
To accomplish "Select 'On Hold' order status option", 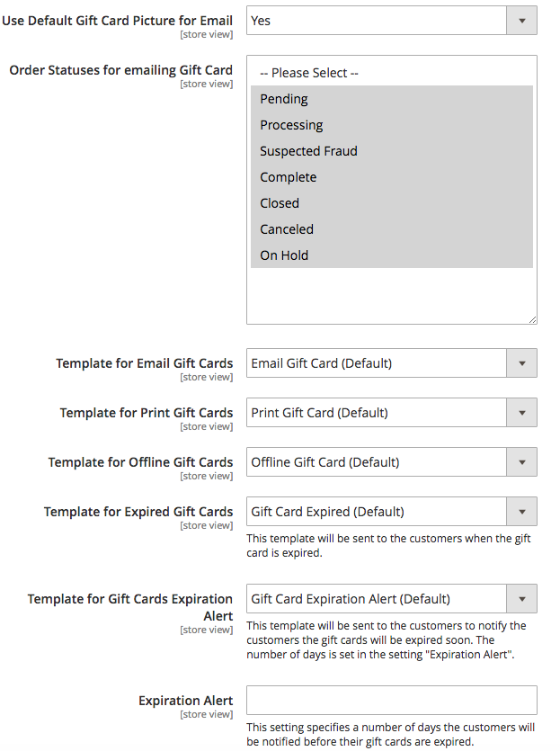I will click(392, 255).
